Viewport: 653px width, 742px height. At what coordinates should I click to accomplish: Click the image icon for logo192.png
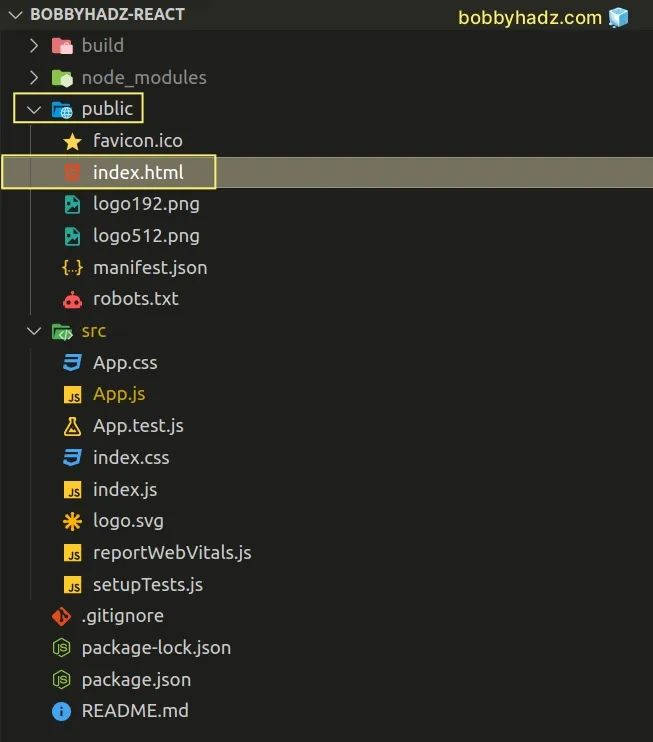[72, 204]
